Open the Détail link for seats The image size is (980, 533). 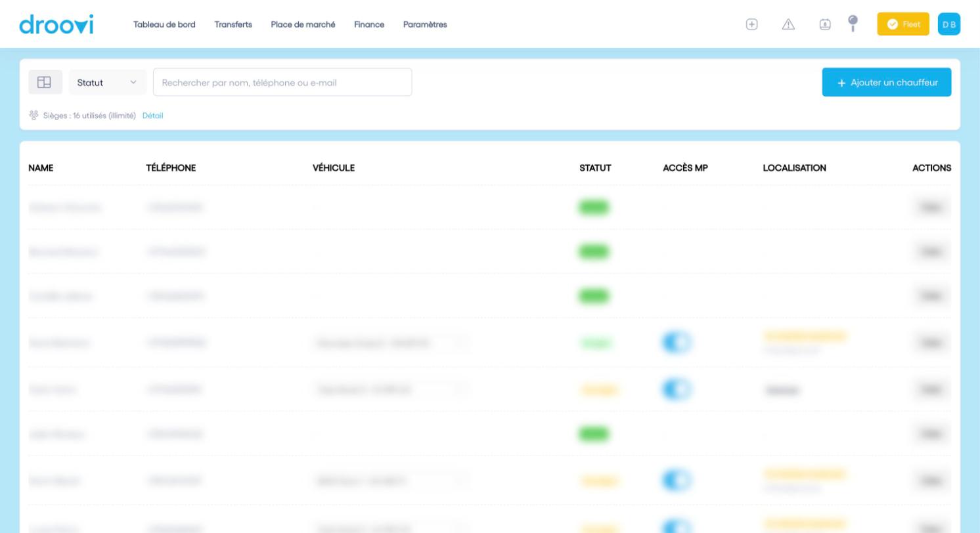153,116
